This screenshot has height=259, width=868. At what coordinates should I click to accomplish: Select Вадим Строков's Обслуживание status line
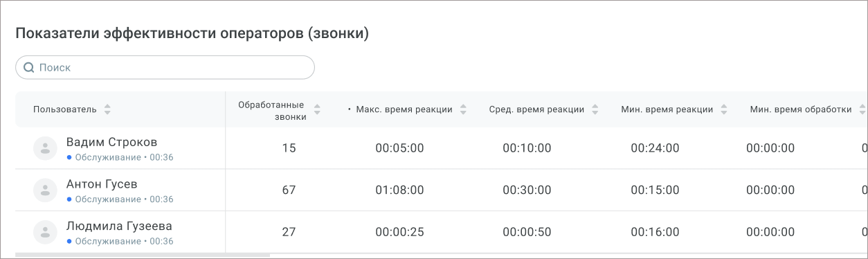[120, 157]
